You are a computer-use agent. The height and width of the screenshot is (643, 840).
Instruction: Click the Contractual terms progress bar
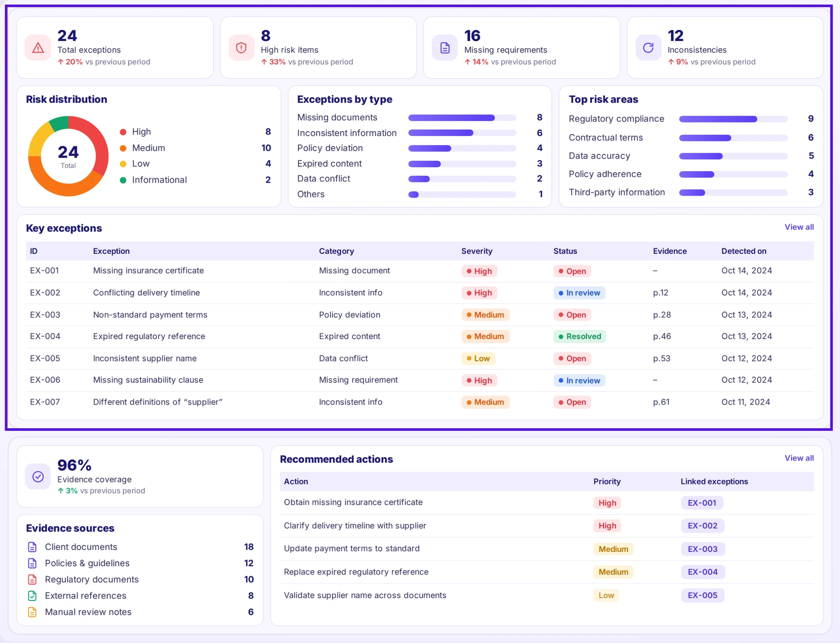coord(733,138)
